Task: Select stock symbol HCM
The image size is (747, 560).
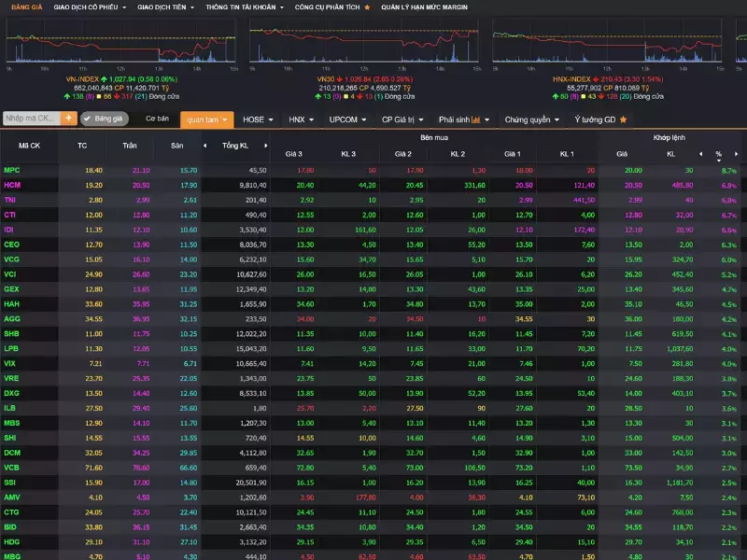Action: 12,185
